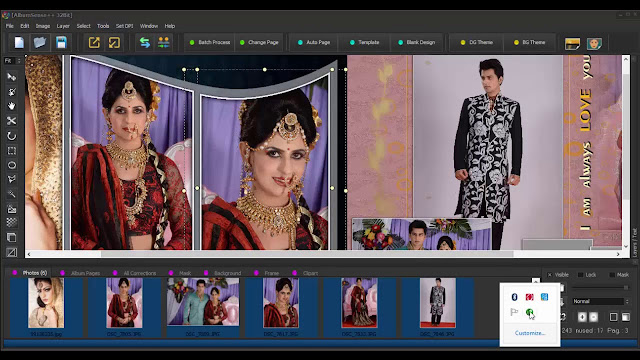Click the New document icon in toolbar
This screenshot has height=360, width=640.
pyautogui.click(x=19, y=42)
